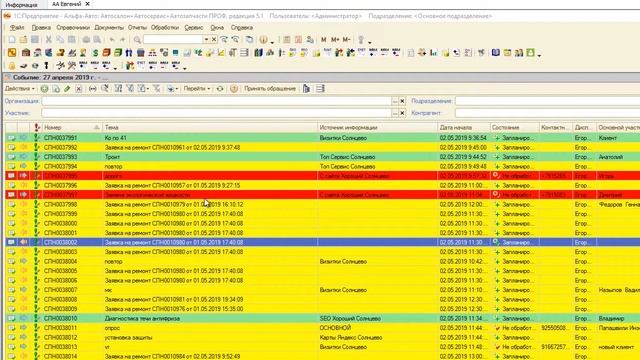Open the Справочники menu
The image size is (640, 360).
click(73, 28)
